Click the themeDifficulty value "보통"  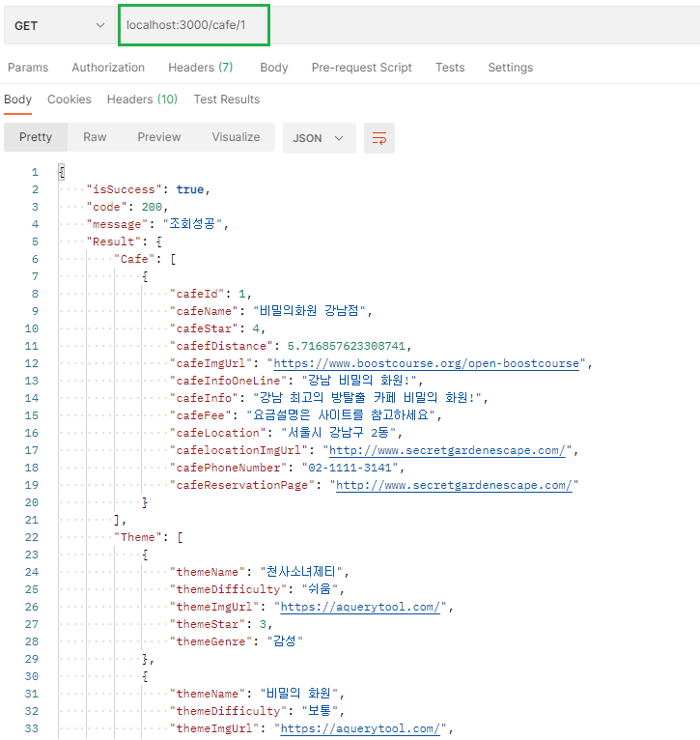click(x=320, y=711)
